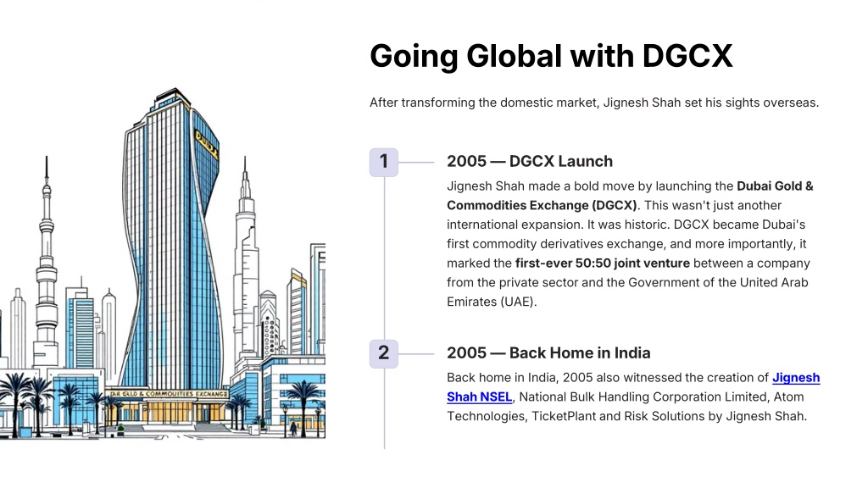The width and height of the screenshot is (868, 488).
Task: Click the '2005 — Back Home in India' heading
Action: 548,352
